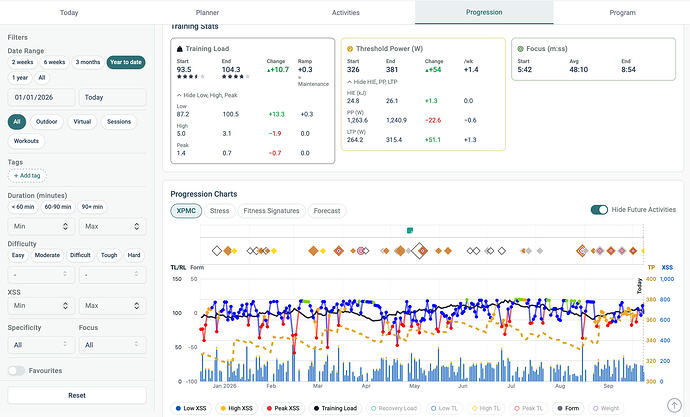The image size is (690, 417).
Task: Toggle High XSS legend series
Action: point(236,408)
